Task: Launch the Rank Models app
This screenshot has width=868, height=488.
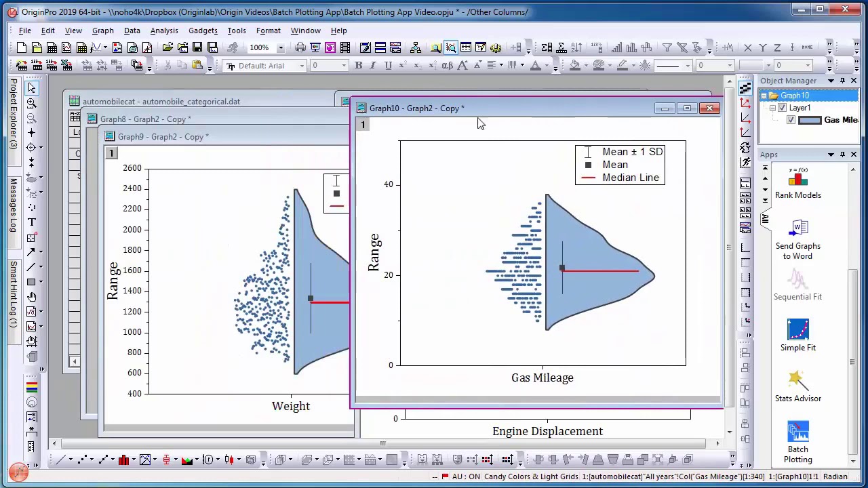Action: point(798,184)
